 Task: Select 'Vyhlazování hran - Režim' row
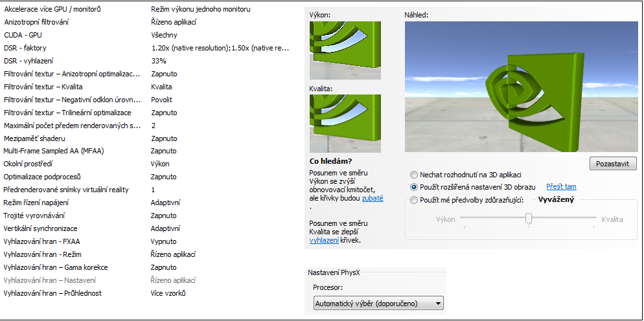pyautogui.click(x=148, y=254)
